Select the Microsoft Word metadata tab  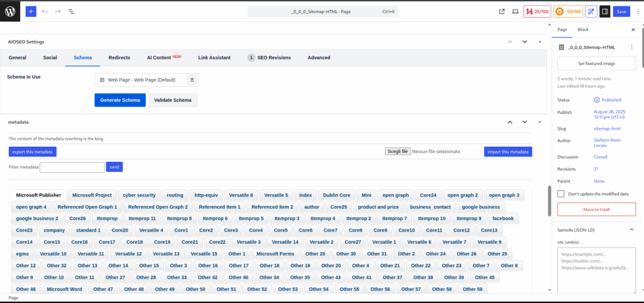click(65, 289)
